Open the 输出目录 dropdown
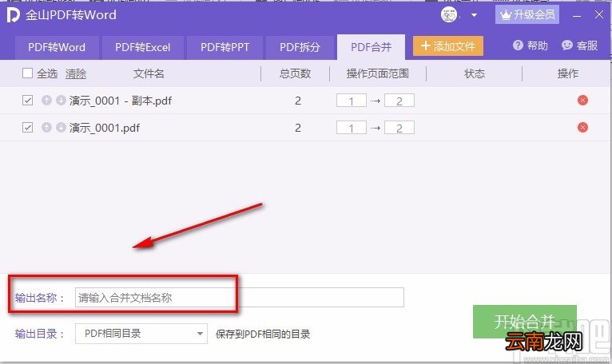Screen dimensions: 612x364 [x=141, y=334]
